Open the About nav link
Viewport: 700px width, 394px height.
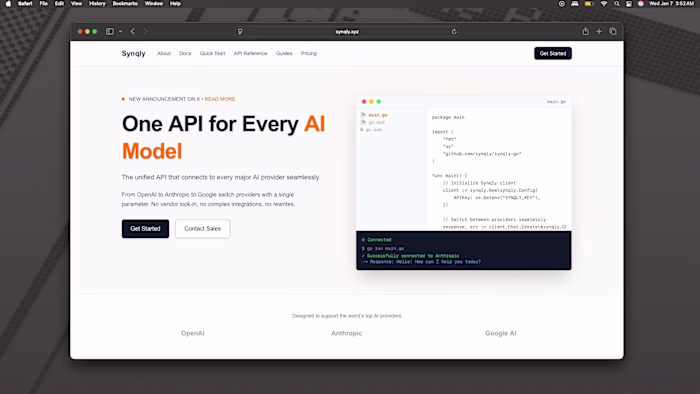tap(164, 54)
